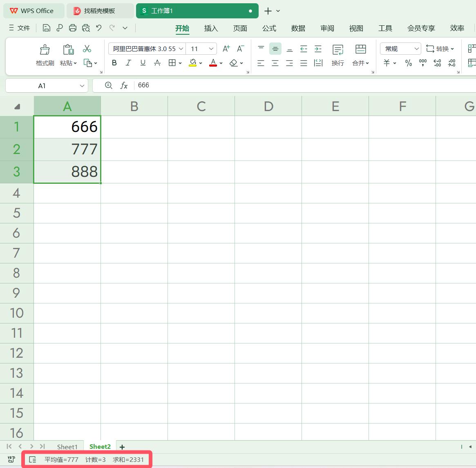The width and height of the screenshot is (476, 468).
Task: Click the Format Painter icon
Action: tap(45, 50)
